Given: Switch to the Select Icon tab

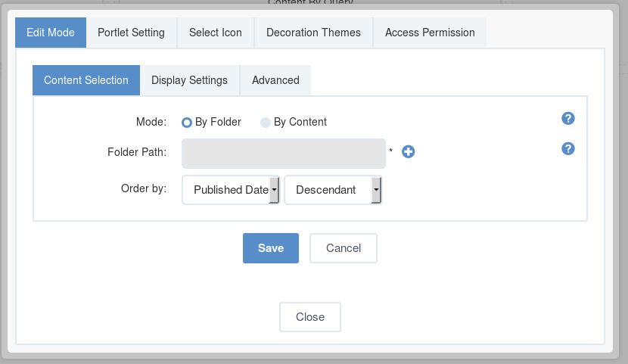Looking at the screenshot, I should (216, 33).
